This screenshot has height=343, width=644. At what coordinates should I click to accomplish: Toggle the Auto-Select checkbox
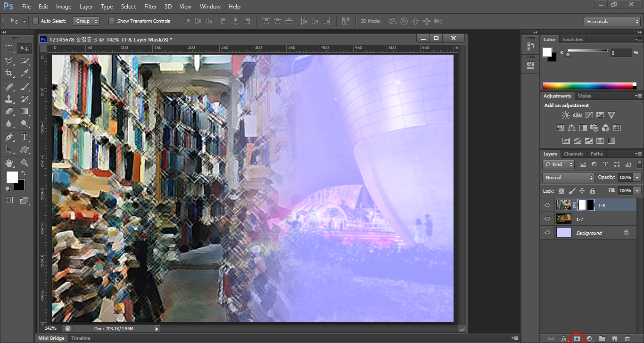pos(35,21)
